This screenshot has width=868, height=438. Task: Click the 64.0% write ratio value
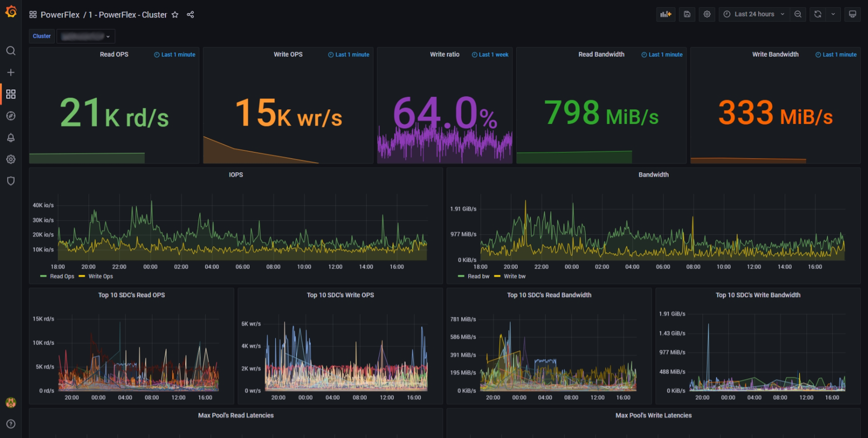(445, 113)
